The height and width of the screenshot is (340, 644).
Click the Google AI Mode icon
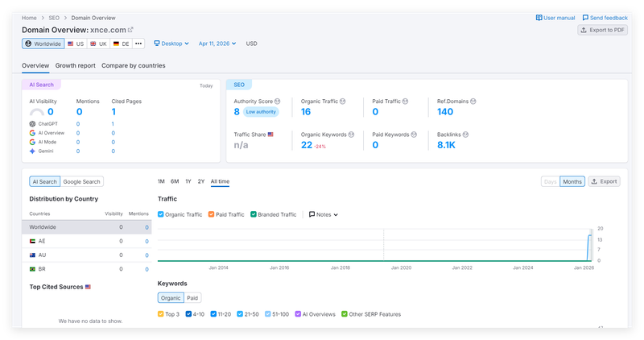[32, 142]
